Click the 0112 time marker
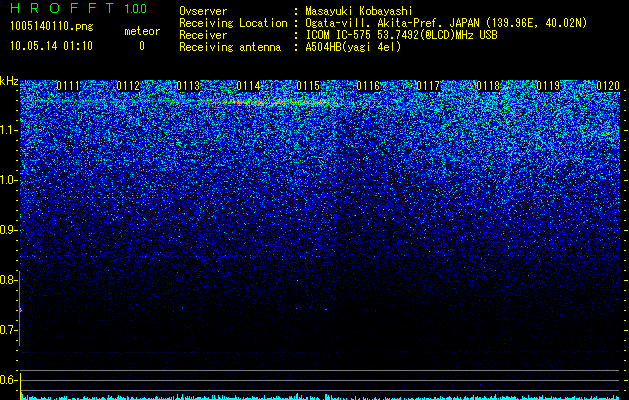 (x=128, y=86)
